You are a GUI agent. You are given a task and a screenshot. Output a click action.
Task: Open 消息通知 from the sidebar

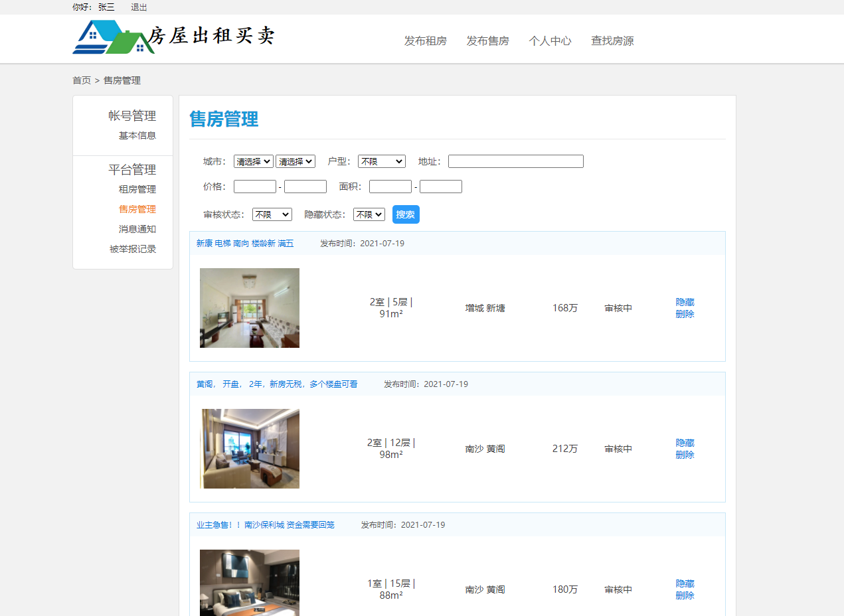(137, 228)
